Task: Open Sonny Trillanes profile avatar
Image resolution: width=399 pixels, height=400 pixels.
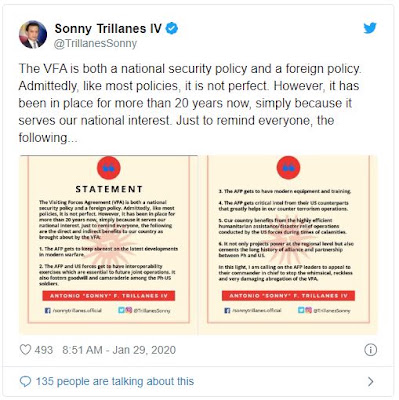Action: click(33, 34)
